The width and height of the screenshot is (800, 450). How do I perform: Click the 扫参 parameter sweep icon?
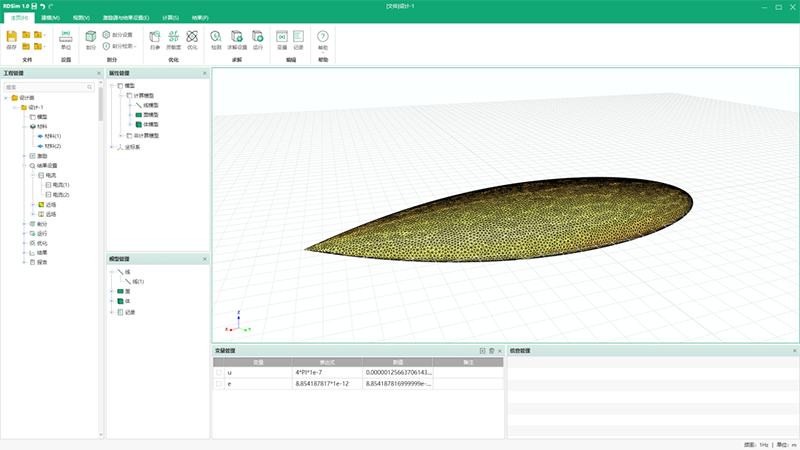tap(155, 38)
